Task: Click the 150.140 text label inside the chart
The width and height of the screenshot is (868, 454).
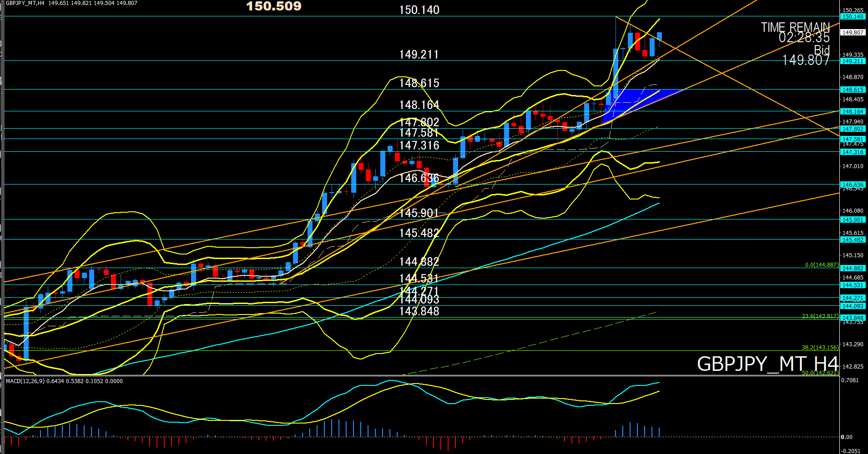Action: [419, 10]
